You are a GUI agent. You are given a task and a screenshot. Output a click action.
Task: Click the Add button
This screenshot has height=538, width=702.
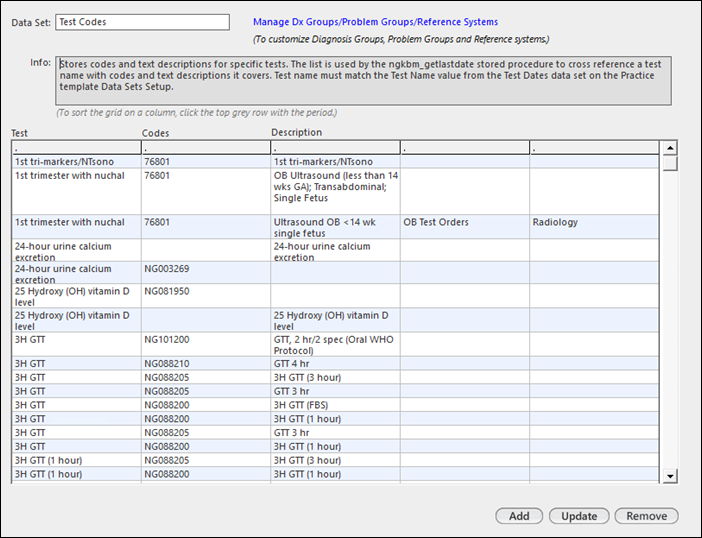519,516
